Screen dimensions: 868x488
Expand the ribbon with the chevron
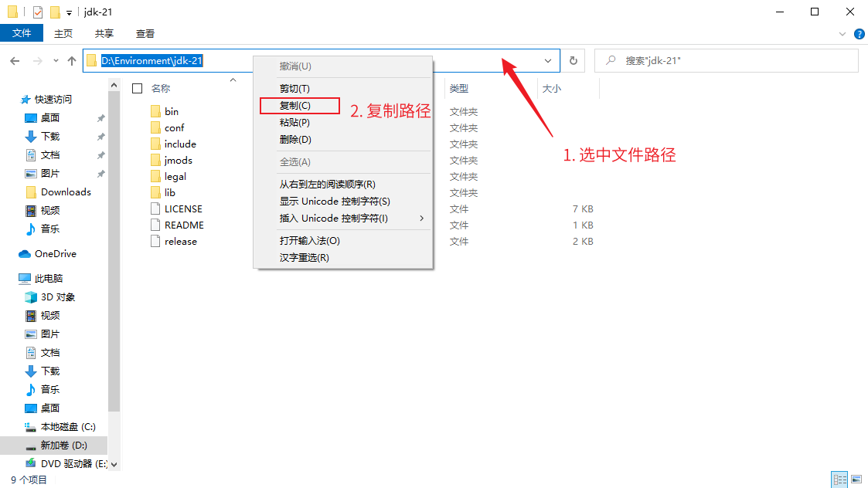[x=842, y=34]
